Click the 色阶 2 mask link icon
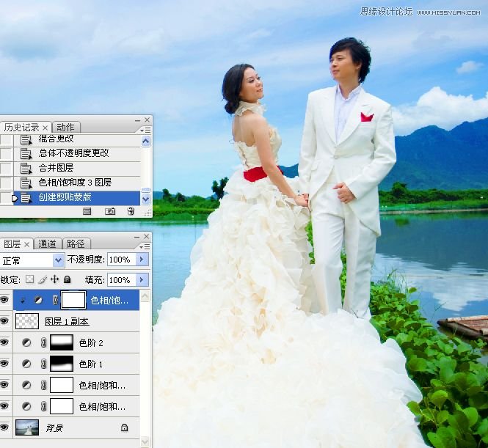The width and height of the screenshot is (488, 448). tap(43, 342)
